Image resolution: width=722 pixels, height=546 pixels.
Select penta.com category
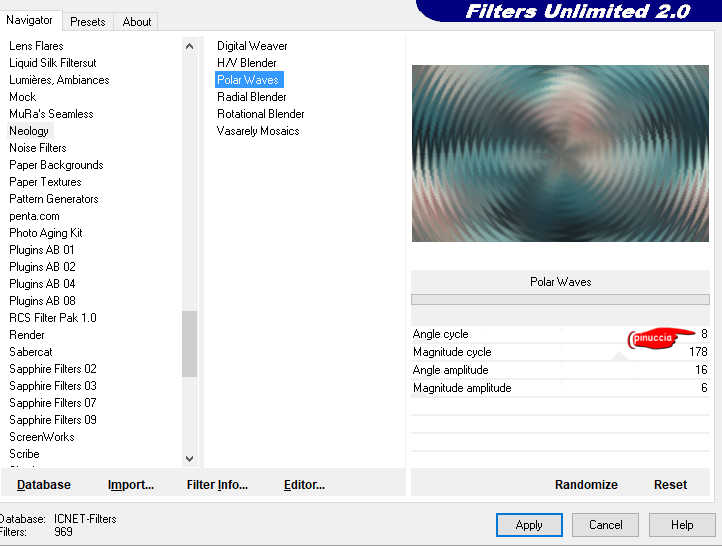(x=35, y=216)
